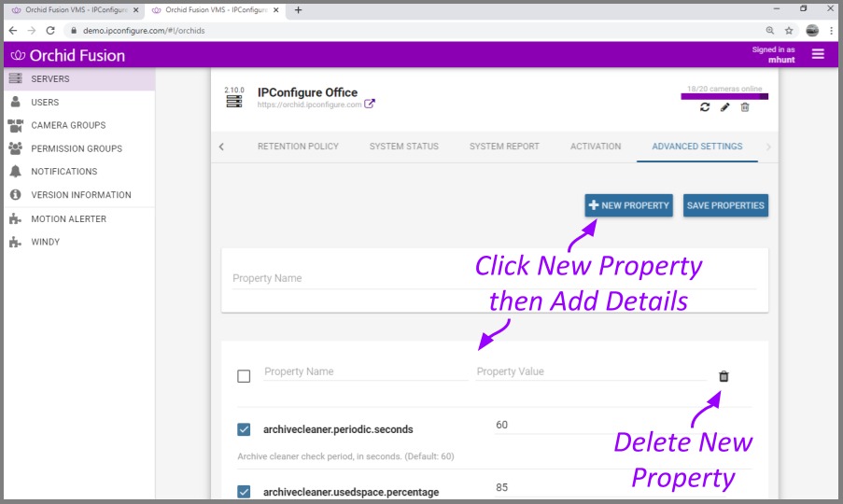Open server URL external link icon
Screen dimensions: 843x504
click(x=370, y=104)
